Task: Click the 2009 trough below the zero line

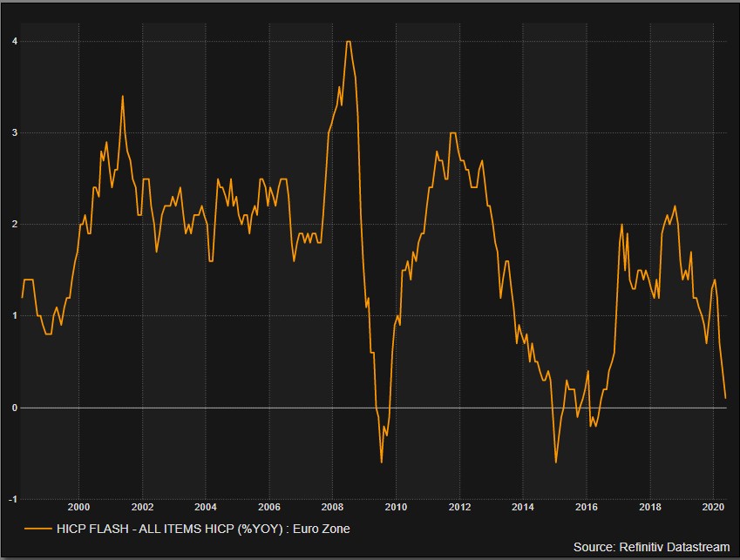Action: [382, 462]
